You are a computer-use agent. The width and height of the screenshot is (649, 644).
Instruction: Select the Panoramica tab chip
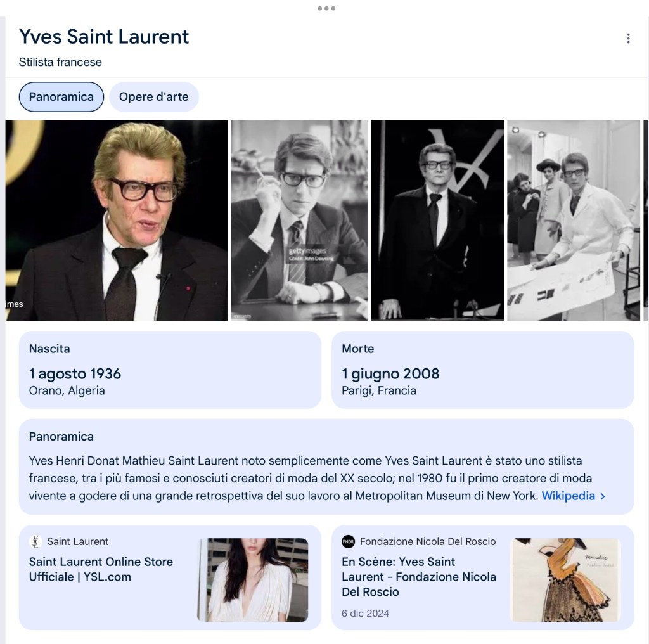(x=61, y=97)
